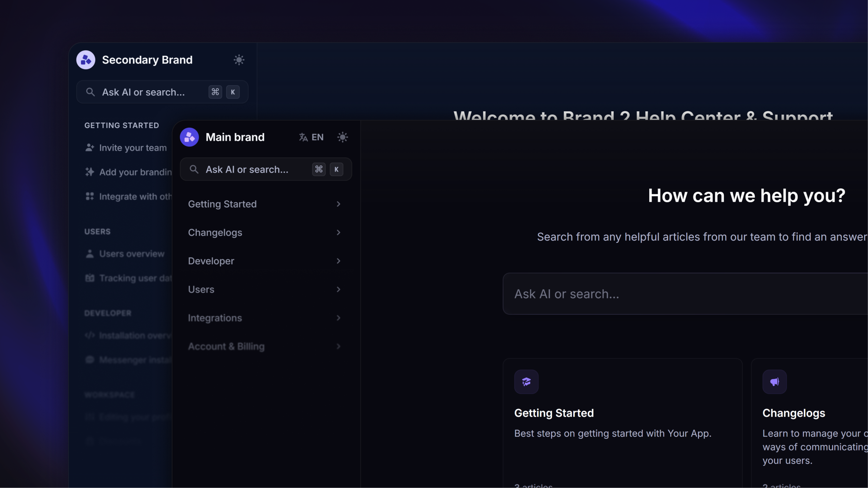The width and height of the screenshot is (868, 488).
Task: Click the graduation cap icon on Getting Started card
Action: point(526,381)
